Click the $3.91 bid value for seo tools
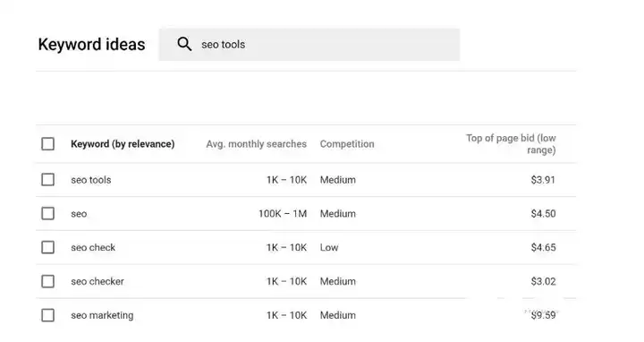Image resolution: width=644 pixels, height=342 pixels. [543, 180]
